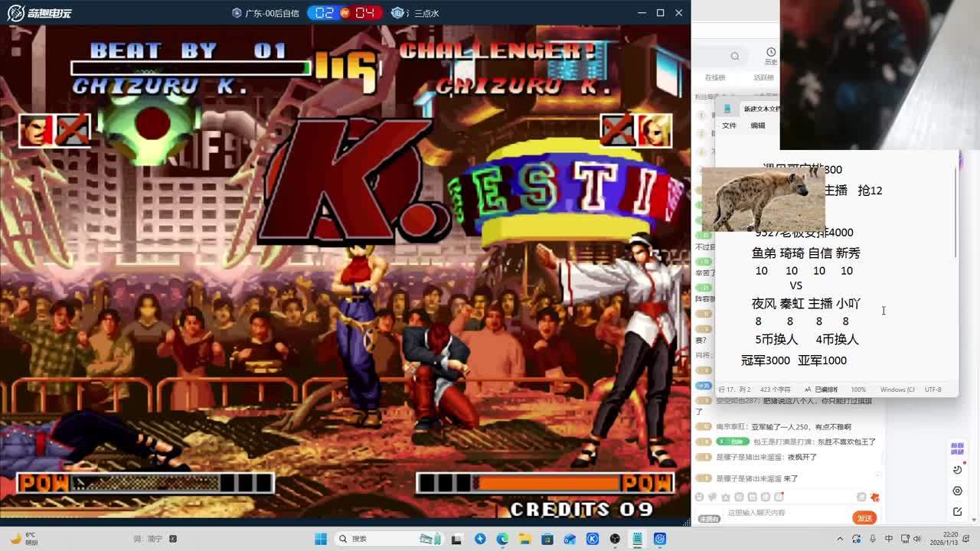Open the UTF-8 encoding selector in Notepad
This screenshot has height=551, width=980.
tap(933, 390)
